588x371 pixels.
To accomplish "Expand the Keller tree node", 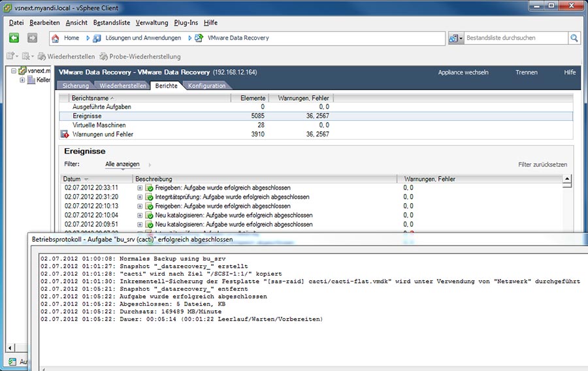I will [x=22, y=80].
